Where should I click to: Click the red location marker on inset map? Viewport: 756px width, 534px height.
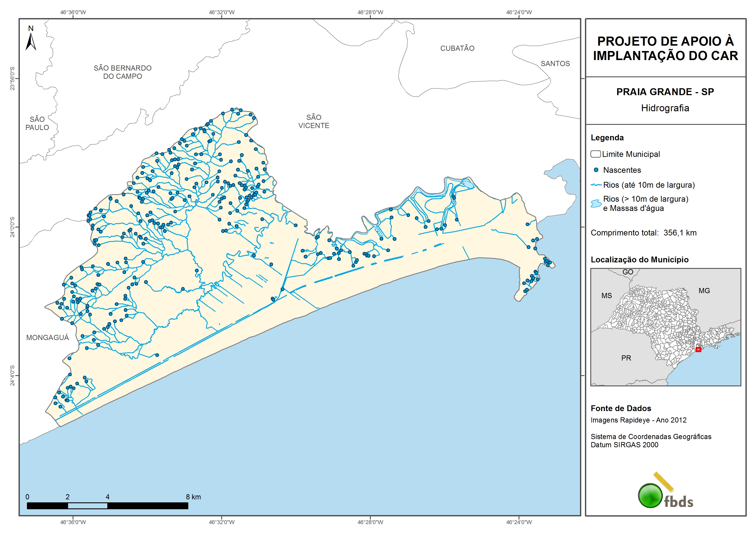[698, 349]
